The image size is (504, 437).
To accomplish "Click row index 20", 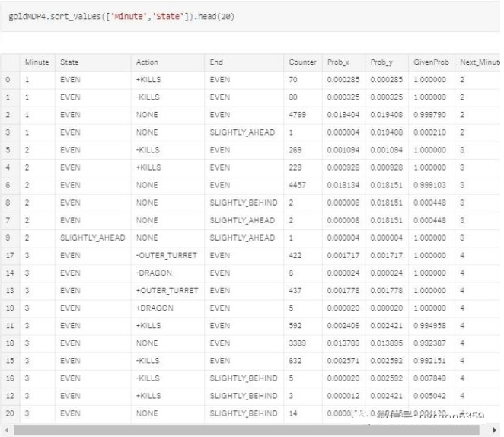I will tap(10, 413).
